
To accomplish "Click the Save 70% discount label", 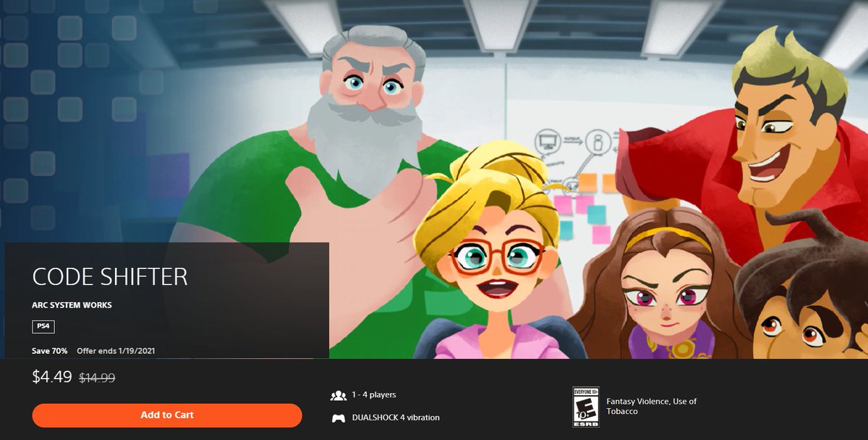I will click(50, 351).
